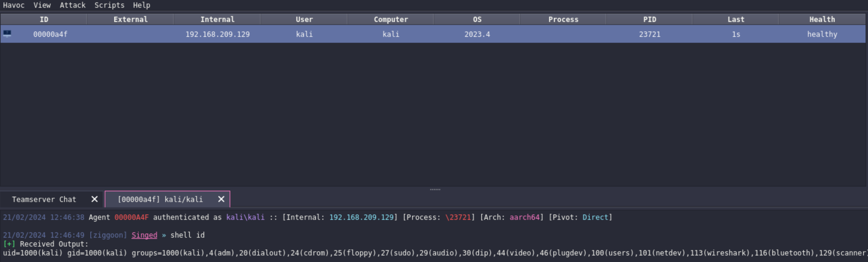
Task: Sort by OS column header
Action: tap(477, 20)
